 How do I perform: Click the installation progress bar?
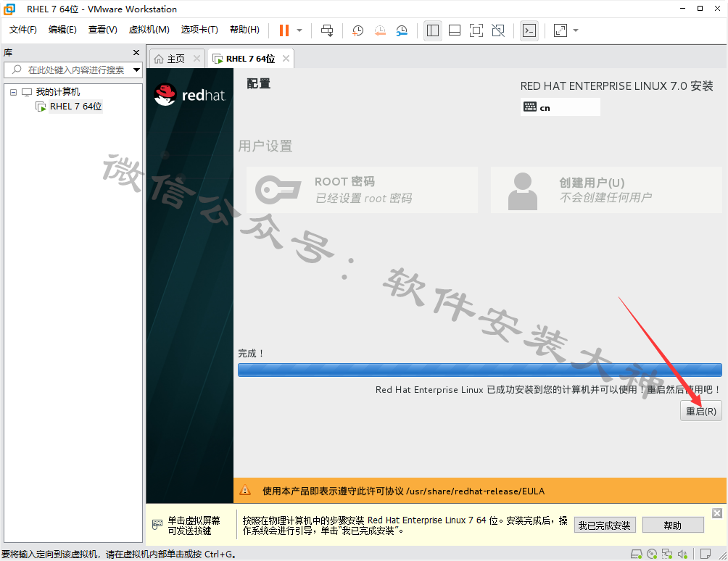click(x=479, y=370)
